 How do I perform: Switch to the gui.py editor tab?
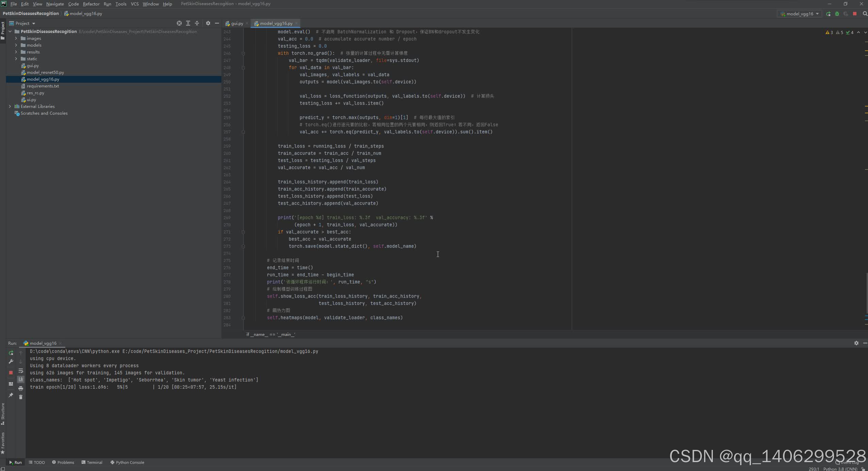click(237, 23)
